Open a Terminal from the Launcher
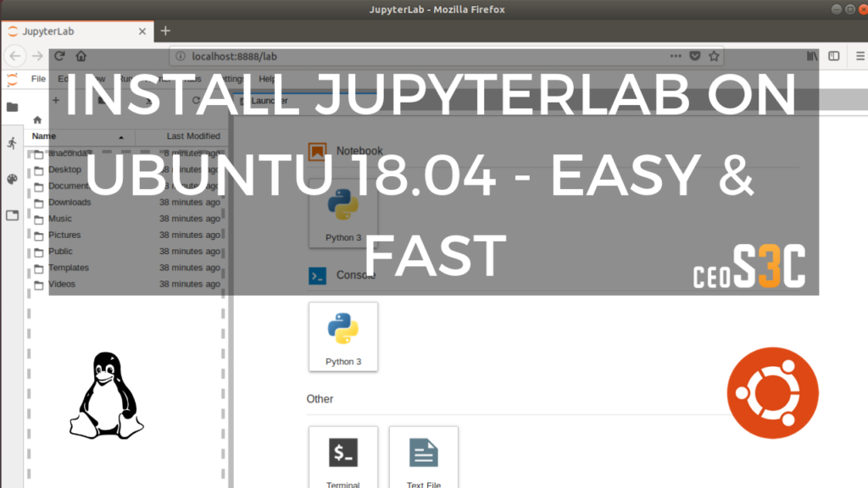The height and width of the screenshot is (488, 868). point(342,456)
